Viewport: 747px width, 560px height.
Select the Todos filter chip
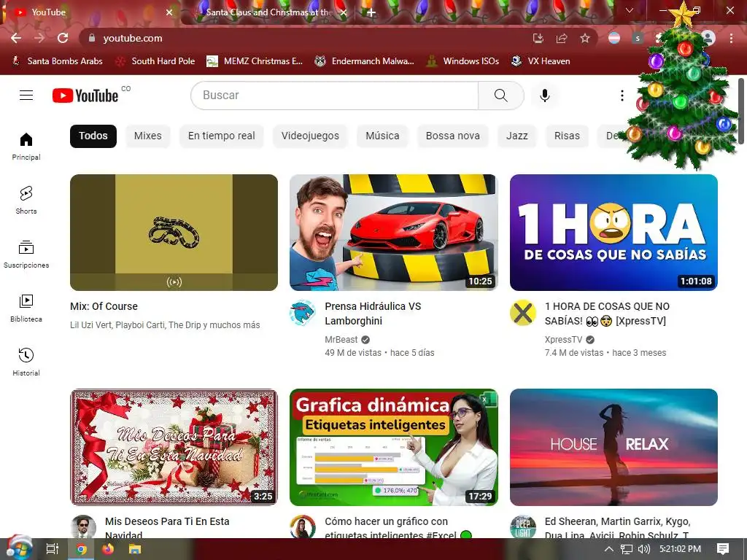click(x=93, y=136)
